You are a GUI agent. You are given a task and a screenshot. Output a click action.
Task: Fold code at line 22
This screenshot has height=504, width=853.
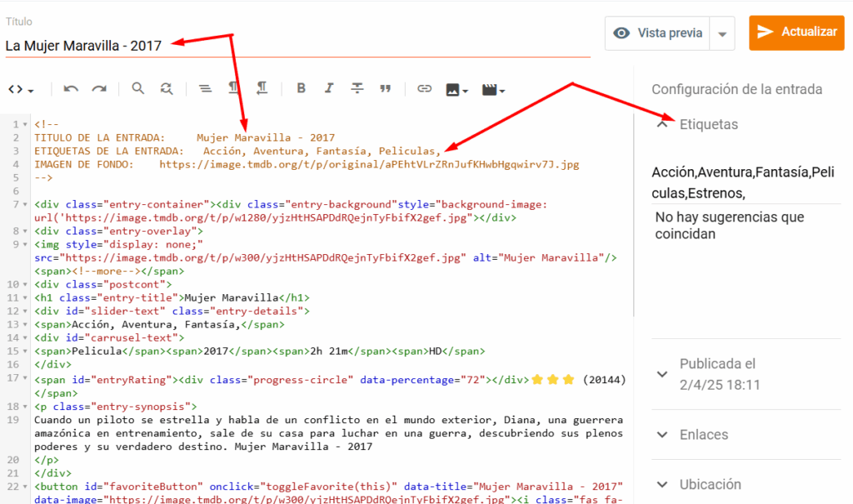(x=25, y=487)
